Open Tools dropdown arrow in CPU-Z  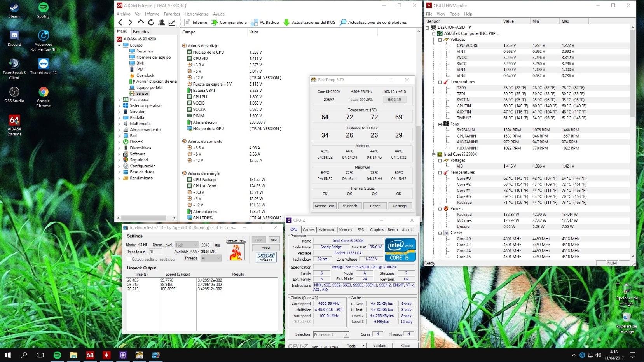coord(363,345)
